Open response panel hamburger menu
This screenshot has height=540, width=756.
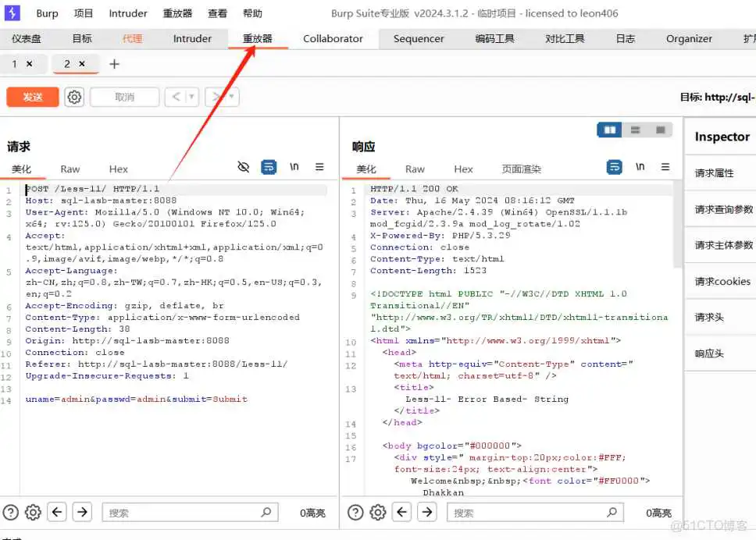point(665,167)
